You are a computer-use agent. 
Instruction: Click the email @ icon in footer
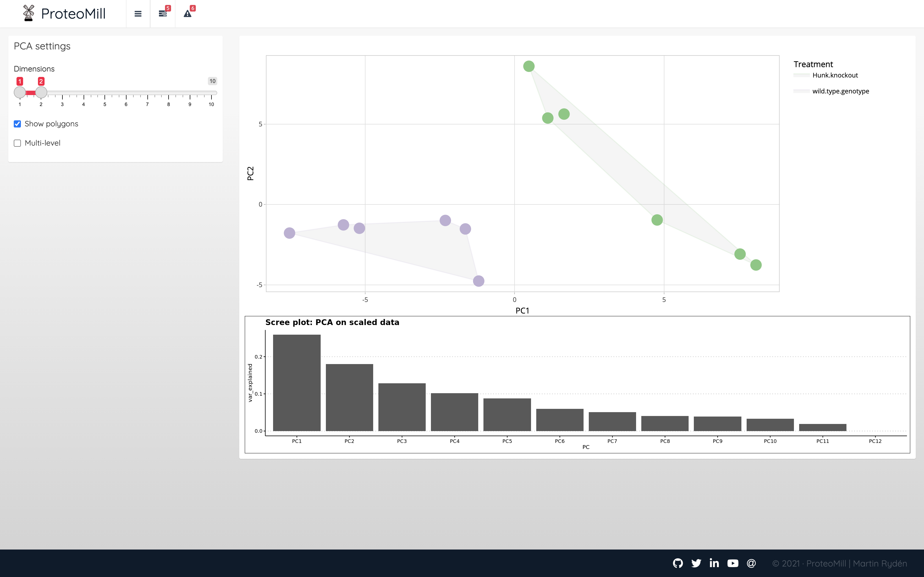(751, 563)
